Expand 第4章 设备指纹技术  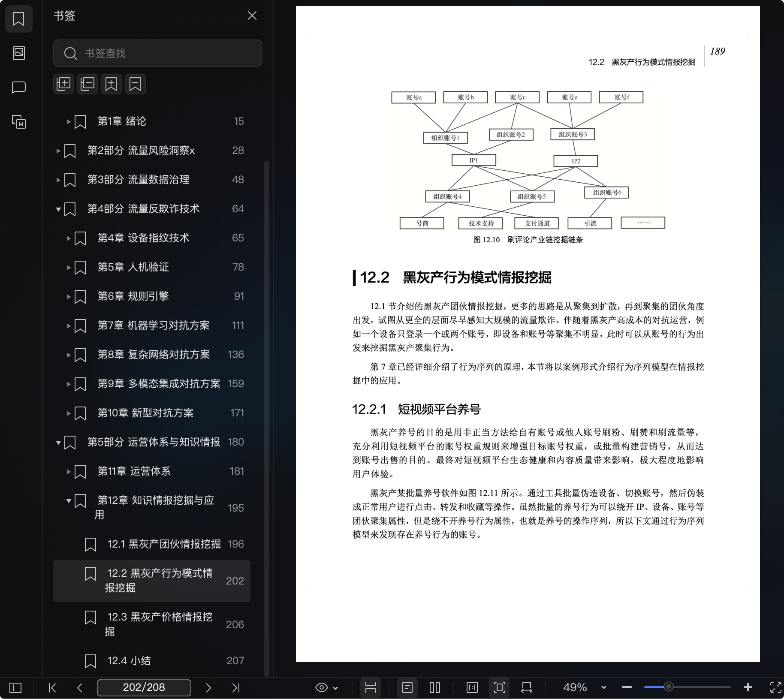pyautogui.click(x=68, y=238)
